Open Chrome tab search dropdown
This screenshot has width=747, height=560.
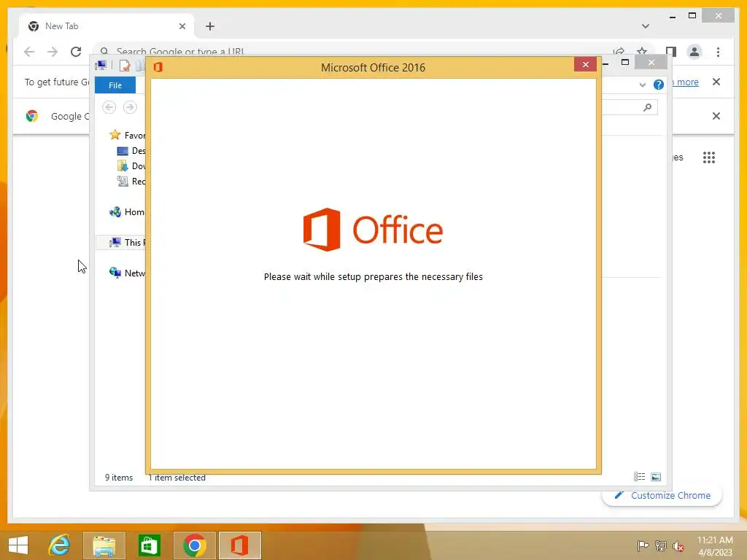pos(646,26)
